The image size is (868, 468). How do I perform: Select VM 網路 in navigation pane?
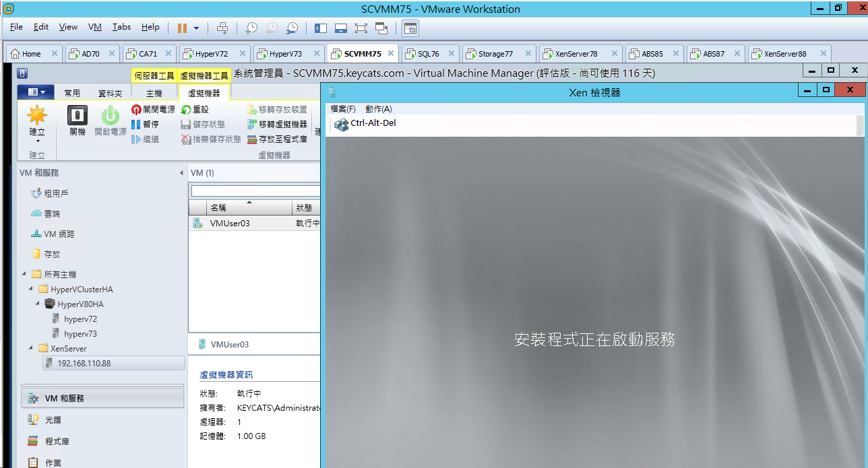pos(53,234)
